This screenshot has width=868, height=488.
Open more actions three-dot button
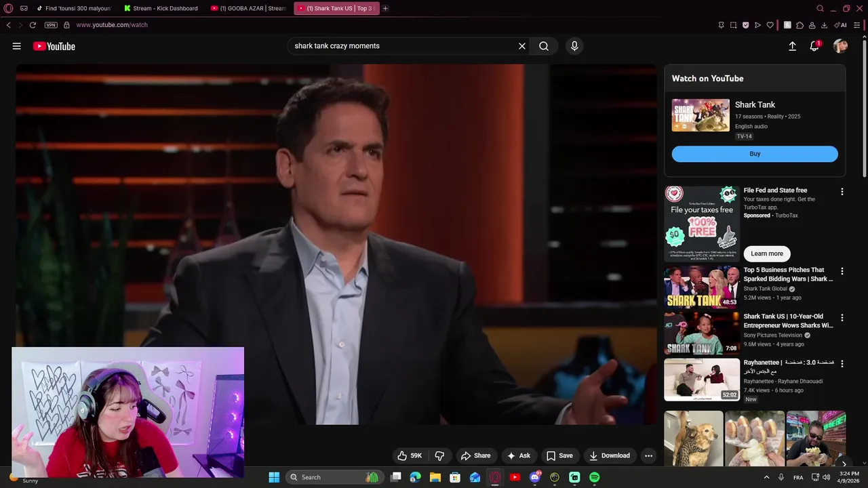[648, 455]
